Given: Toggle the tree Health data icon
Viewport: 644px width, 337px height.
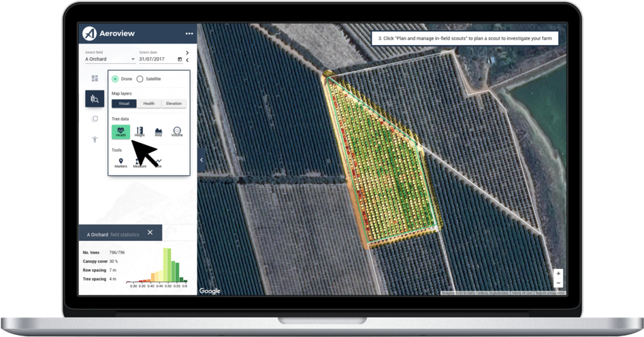Looking at the screenshot, I should (120, 132).
